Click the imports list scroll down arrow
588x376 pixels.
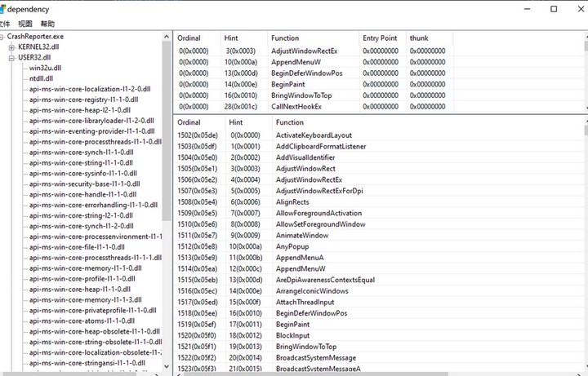click(583, 108)
